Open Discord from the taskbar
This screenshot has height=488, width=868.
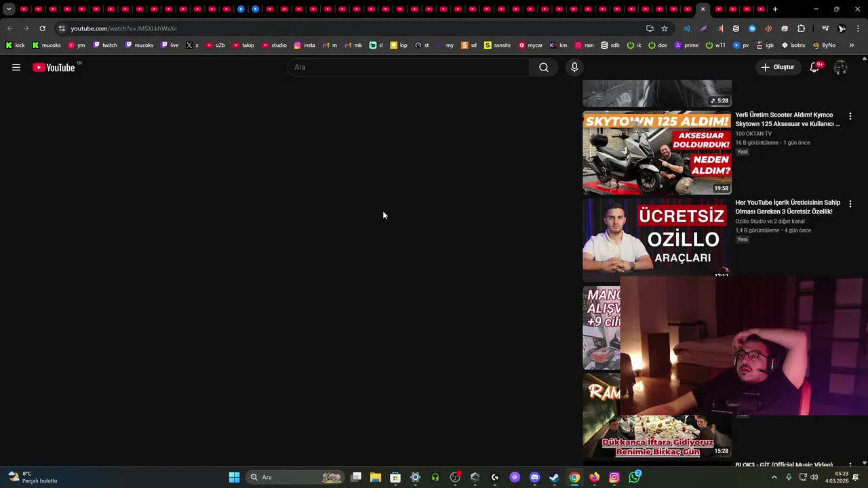[x=534, y=477]
